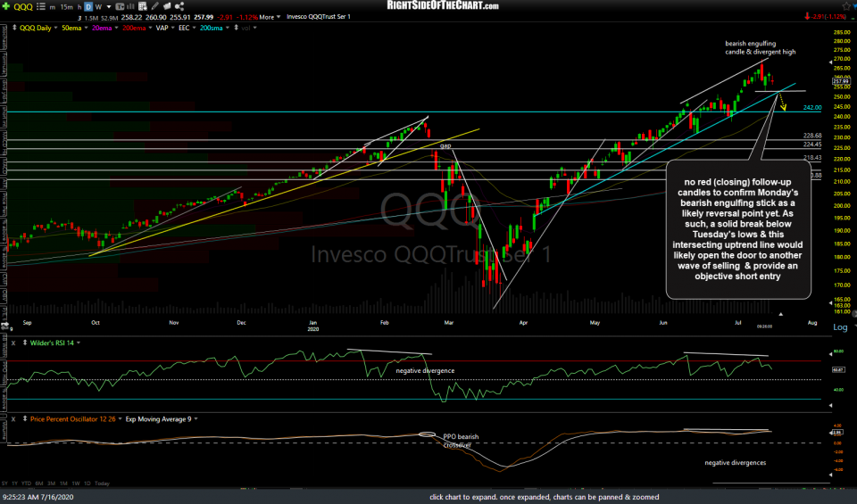The width and height of the screenshot is (857, 504).
Task: Open the bar chart style icon
Action: (x=130, y=6)
